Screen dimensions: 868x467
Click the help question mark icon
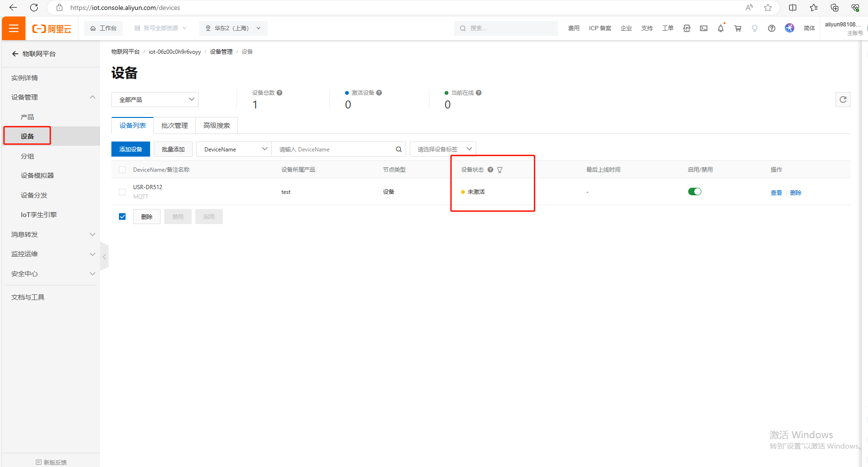(x=771, y=28)
